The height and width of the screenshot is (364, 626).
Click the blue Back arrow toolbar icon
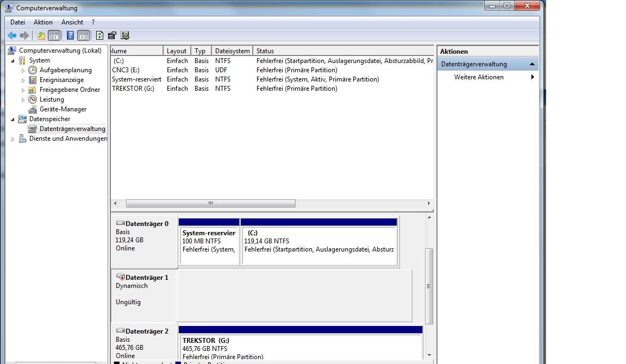coord(12,35)
